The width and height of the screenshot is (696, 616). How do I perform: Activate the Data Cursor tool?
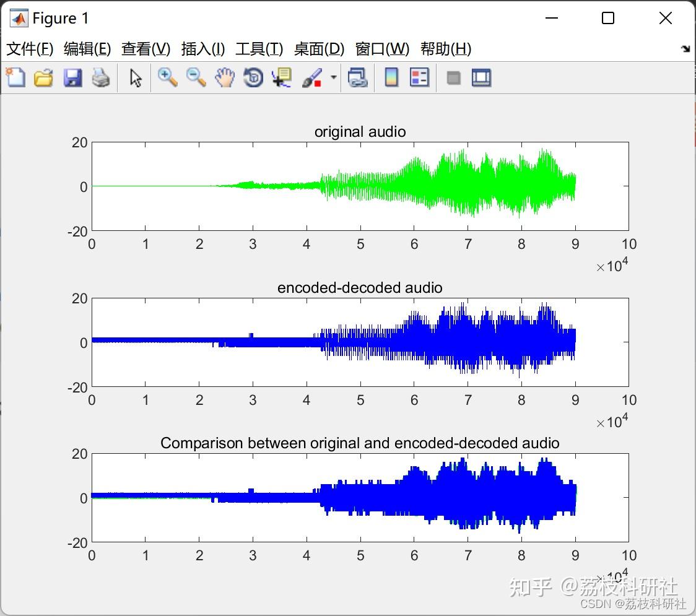coord(281,77)
